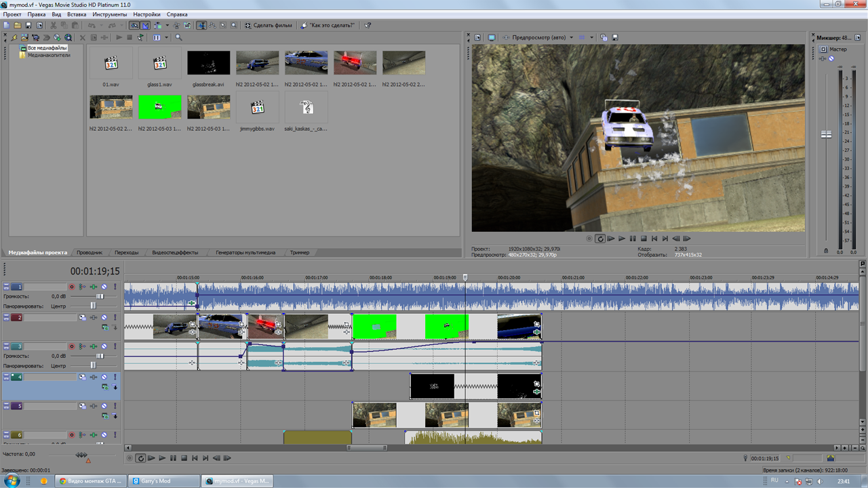Viewport: 868px width, 488px height.
Task: Collapse track 2 with minimize button
Action: [x=6, y=315]
